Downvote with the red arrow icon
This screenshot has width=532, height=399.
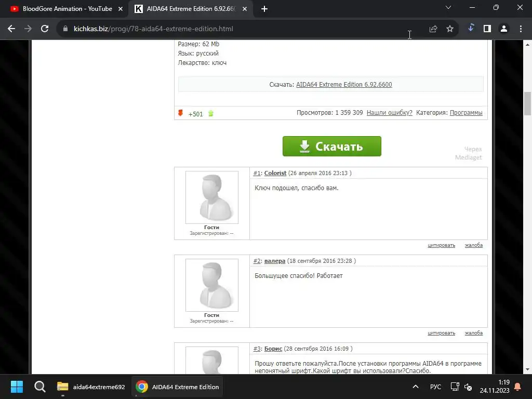tap(180, 113)
